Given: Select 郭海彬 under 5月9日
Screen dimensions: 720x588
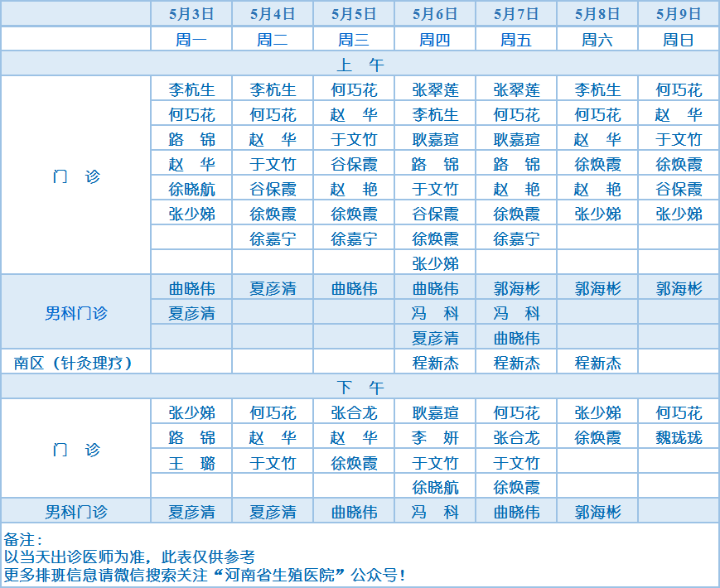Looking at the screenshot, I should coord(679,288).
